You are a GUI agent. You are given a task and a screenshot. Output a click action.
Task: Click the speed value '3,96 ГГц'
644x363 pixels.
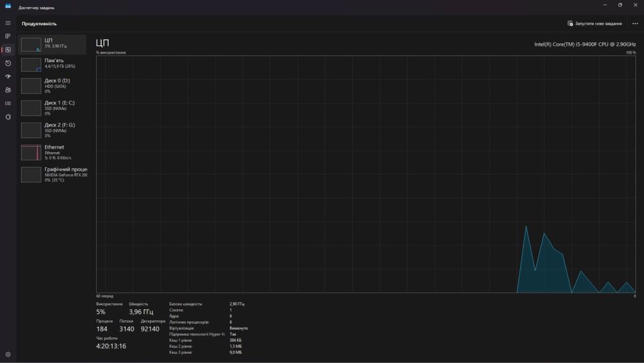point(141,312)
